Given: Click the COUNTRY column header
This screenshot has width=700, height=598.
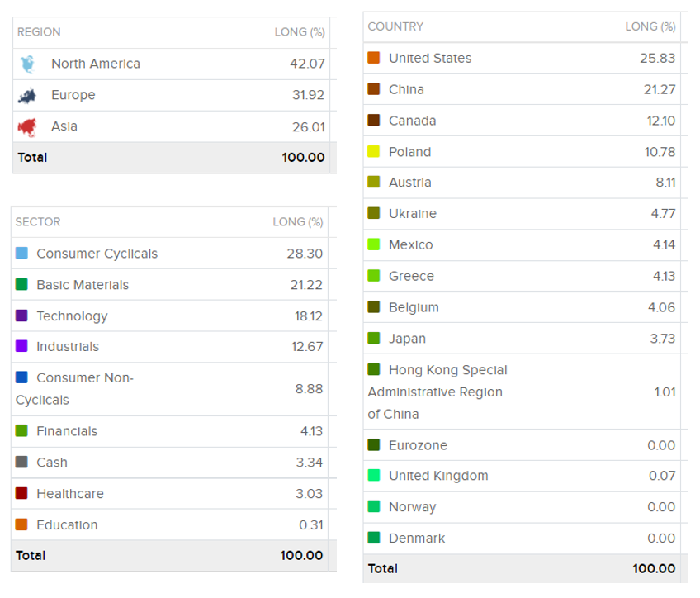Looking at the screenshot, I should tap(395, 26).
